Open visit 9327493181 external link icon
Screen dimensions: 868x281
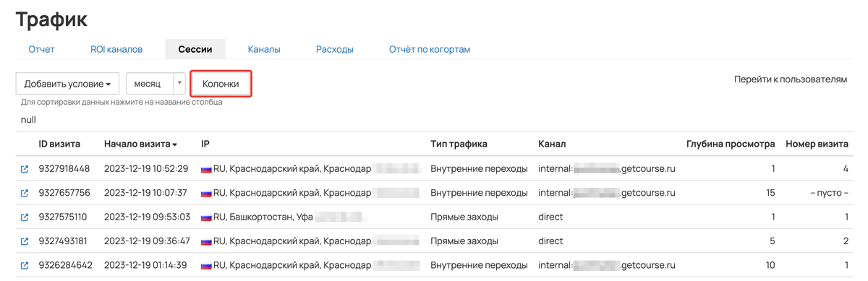click(25, 241)
